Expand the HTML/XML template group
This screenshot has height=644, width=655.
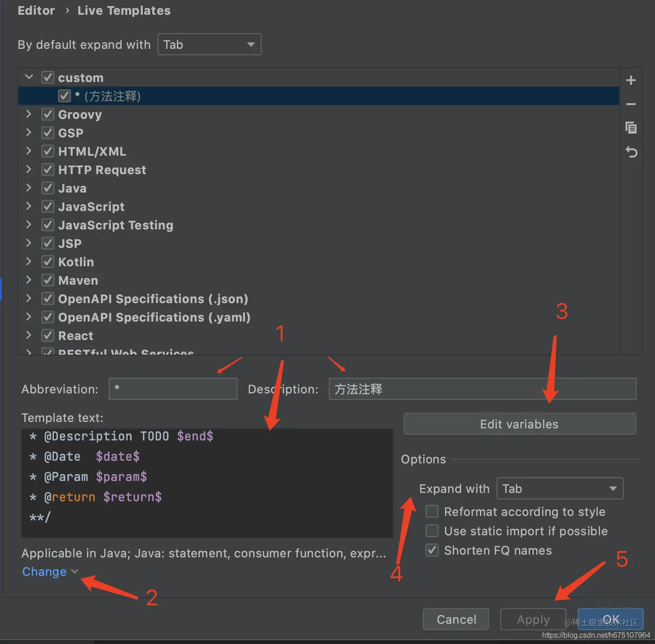click(29, 151)
